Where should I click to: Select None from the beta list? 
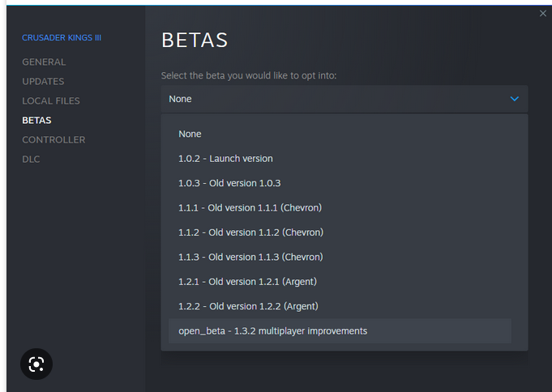[190, 134]
